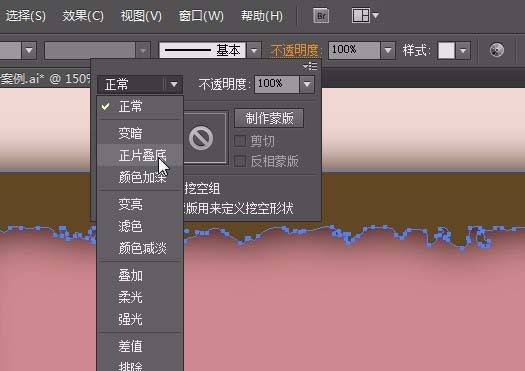The height and width of the screenshot is (371, 525).
Task: Launch Adobe Bridge with the Br icon
Action: click(x=321, y=16)
